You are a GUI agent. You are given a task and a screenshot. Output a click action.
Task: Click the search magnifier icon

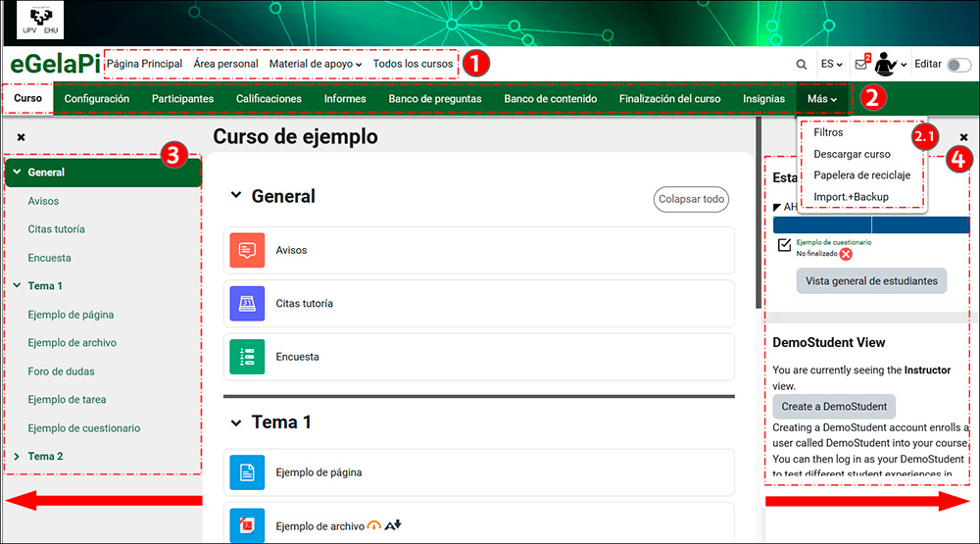click(802, 65)
